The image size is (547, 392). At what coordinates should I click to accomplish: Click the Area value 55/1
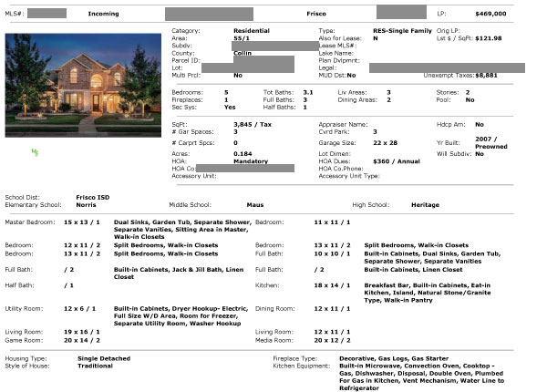(242, 38)
